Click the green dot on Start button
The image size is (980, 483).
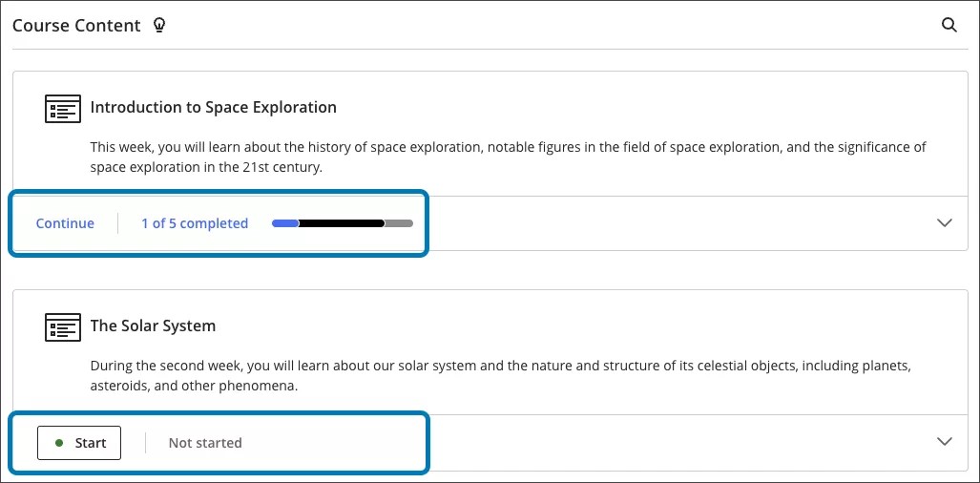59,443
